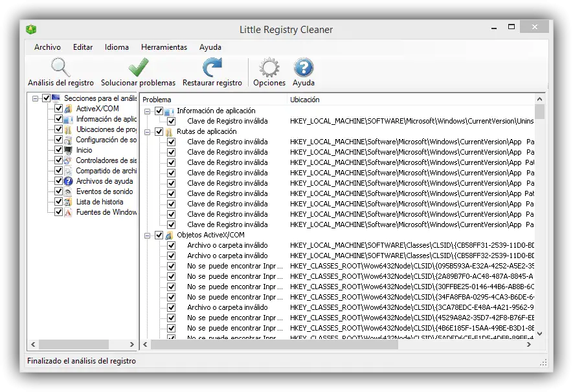This screenshot has height=392, width=573.
Task: Click the results vertical scrollbar thumb
Action: coord(540,112)
